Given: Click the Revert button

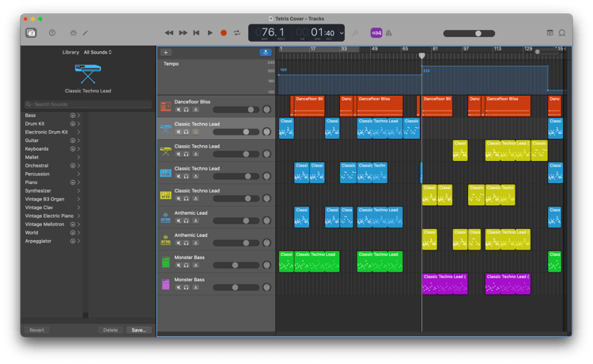Looking at the screenshot, I should (x=36, y=330).
